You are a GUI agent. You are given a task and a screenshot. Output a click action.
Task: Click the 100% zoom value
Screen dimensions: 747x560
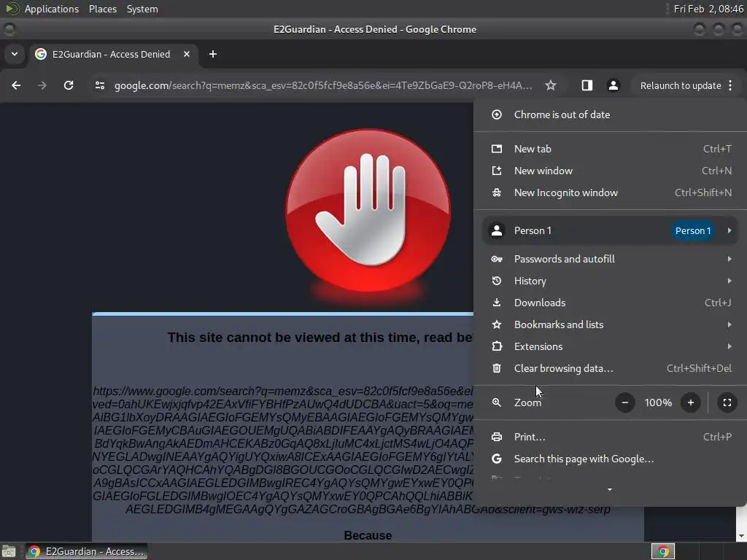[658, 402]
